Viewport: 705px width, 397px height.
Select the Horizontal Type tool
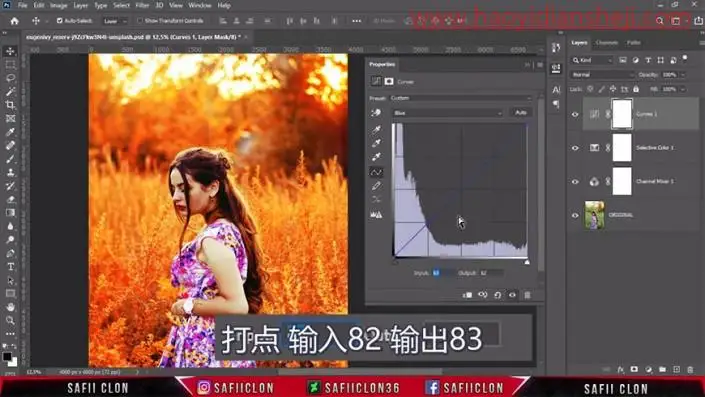pos(10,267)
